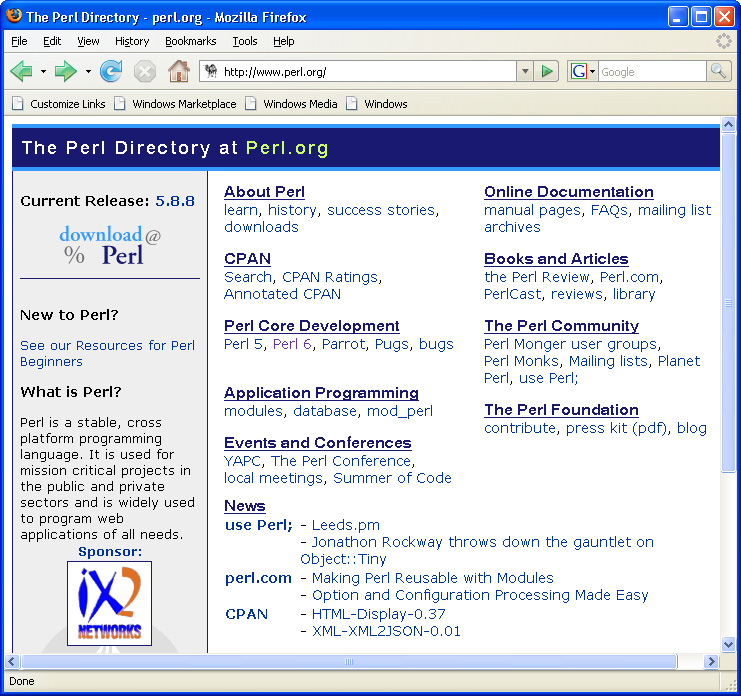Open the Perl Monks link
The height and width of the screenshot is (696, 741).
521,361
